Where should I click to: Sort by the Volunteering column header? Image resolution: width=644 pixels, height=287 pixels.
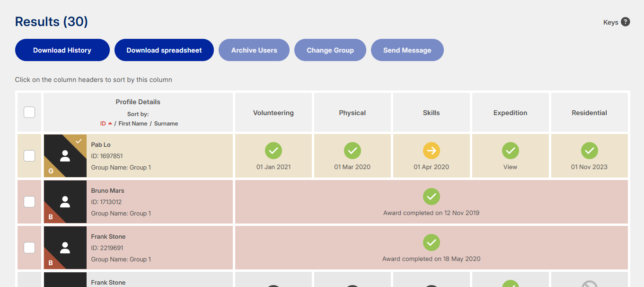[x=273, y=113]
